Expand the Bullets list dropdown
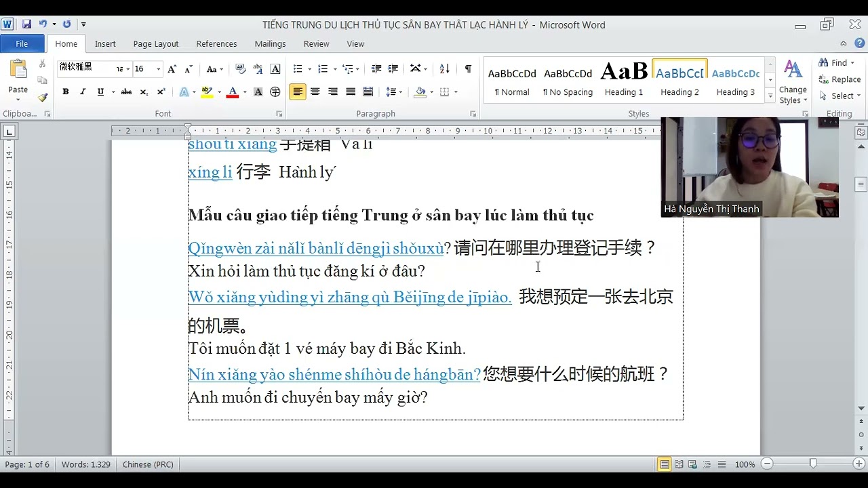The width and height of the screenshot is (868, 488). click(x=310, y=69)
